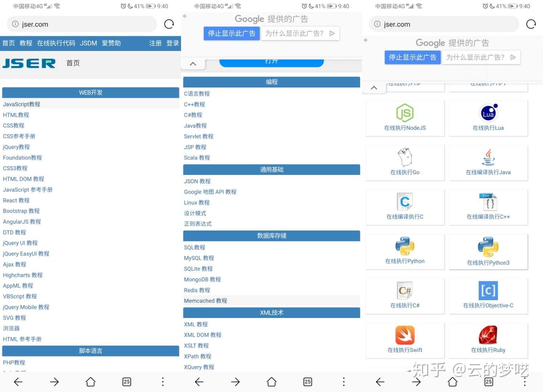Open the Ruby gem icon
This screenshot has width=543, height=392.
pyautogui.click(x=488, y=335)
